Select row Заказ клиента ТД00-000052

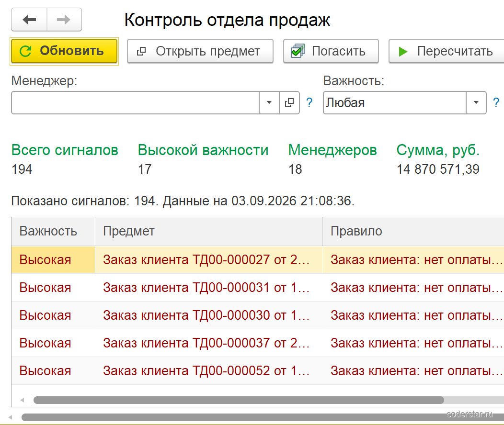coord(258,371)
